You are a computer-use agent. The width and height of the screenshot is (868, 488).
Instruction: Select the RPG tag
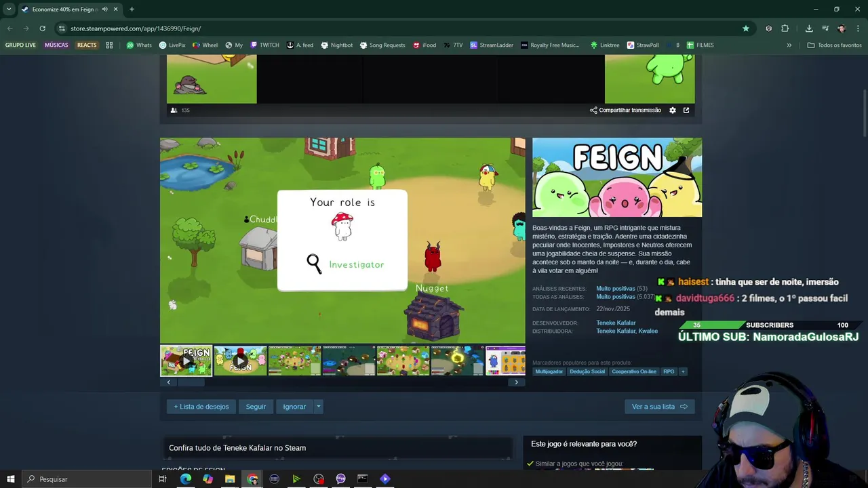[669, 371]
